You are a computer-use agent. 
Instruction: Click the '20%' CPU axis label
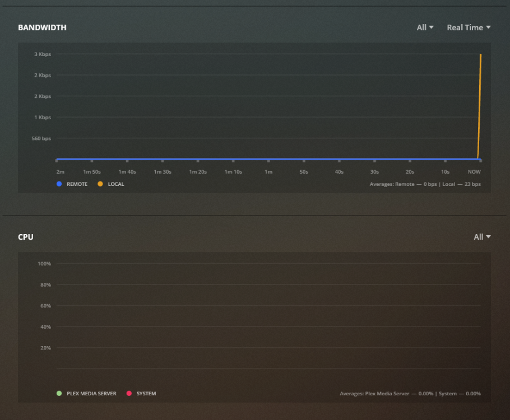[45, 348]
